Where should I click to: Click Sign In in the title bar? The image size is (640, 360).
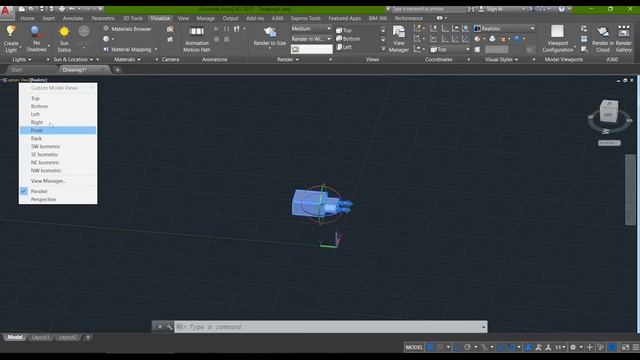pos(494,9)
